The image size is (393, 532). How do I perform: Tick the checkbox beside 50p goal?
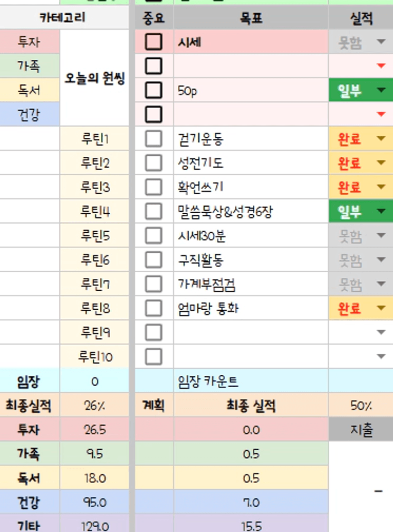153,90
